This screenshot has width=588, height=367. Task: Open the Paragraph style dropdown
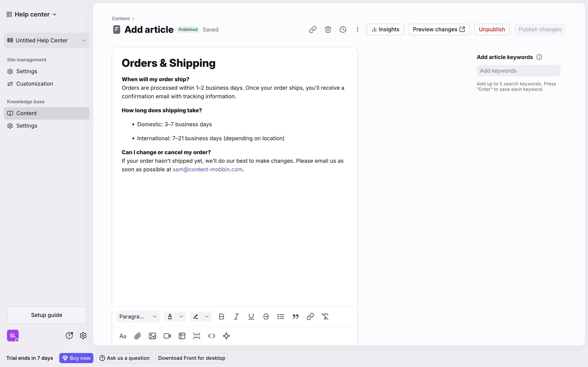click(138, 317)
